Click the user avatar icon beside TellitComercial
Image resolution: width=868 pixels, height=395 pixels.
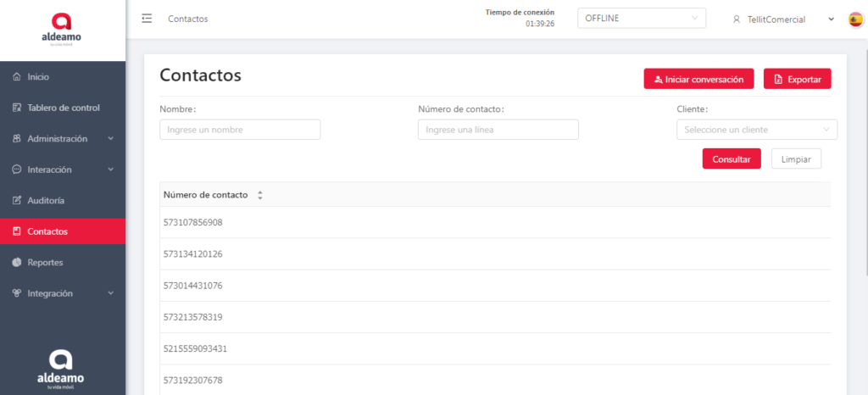pyautogui.click(x=737, y=19)
